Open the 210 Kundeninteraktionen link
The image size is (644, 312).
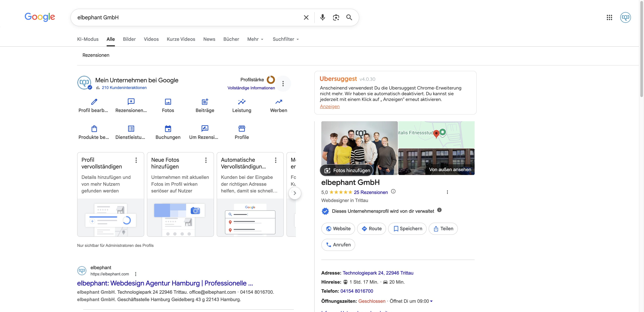click(124, 88)
